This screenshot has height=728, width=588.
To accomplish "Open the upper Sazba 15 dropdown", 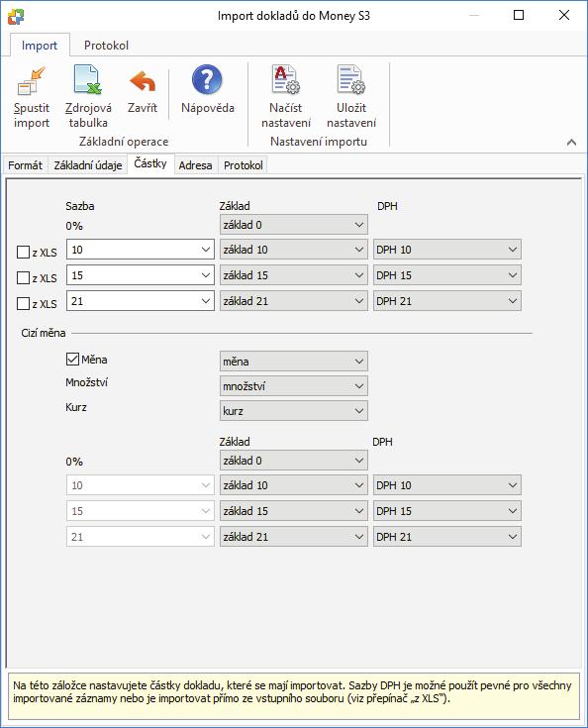I will 141,275.
